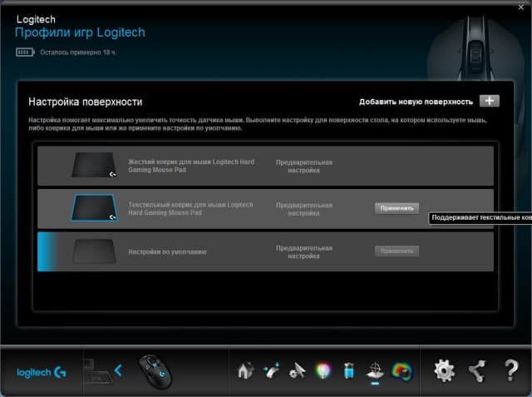Click the 'Жесткий коврик для мыши' row label
Viewport: 532px width, 397px height.
pos(191,166)
